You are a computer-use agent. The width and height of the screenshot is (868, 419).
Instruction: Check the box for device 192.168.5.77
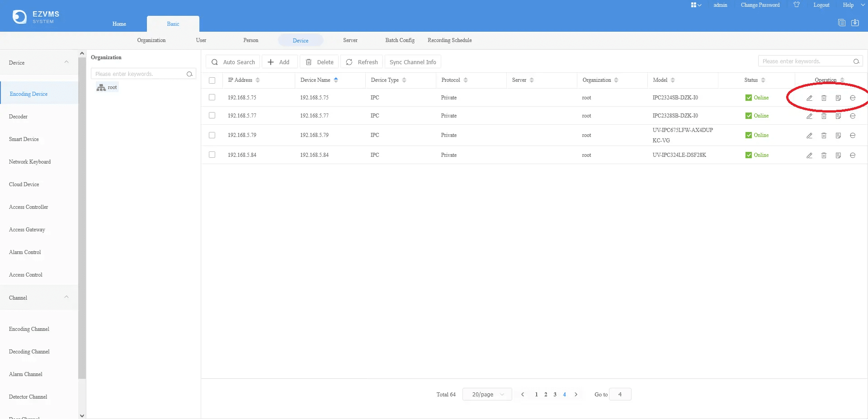point(212,115)
